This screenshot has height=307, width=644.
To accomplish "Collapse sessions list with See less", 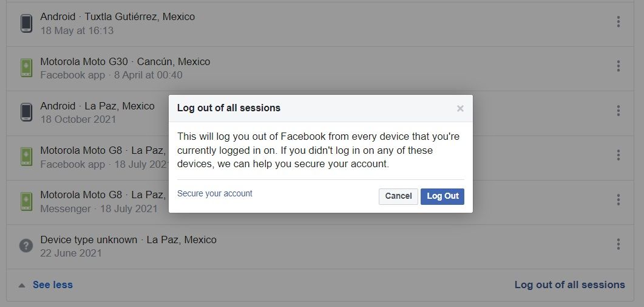I will coord(52,285).
